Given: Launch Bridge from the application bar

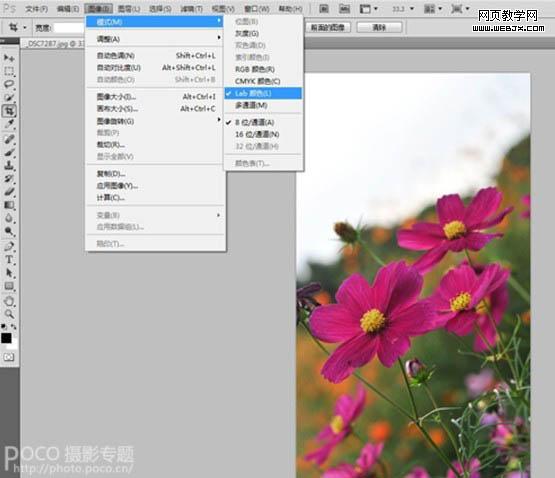Looking at the screenshot, I should point(324,8).
